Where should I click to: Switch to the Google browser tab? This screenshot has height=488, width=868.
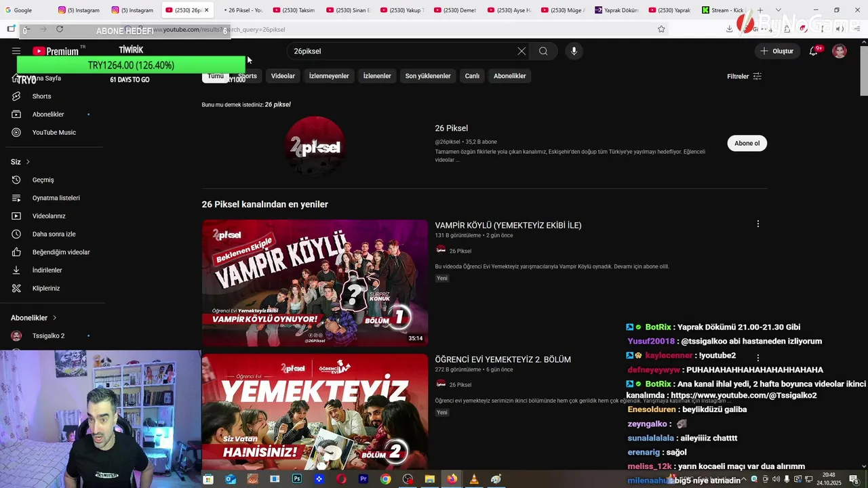pyautogui.click(x=18, y=10)
